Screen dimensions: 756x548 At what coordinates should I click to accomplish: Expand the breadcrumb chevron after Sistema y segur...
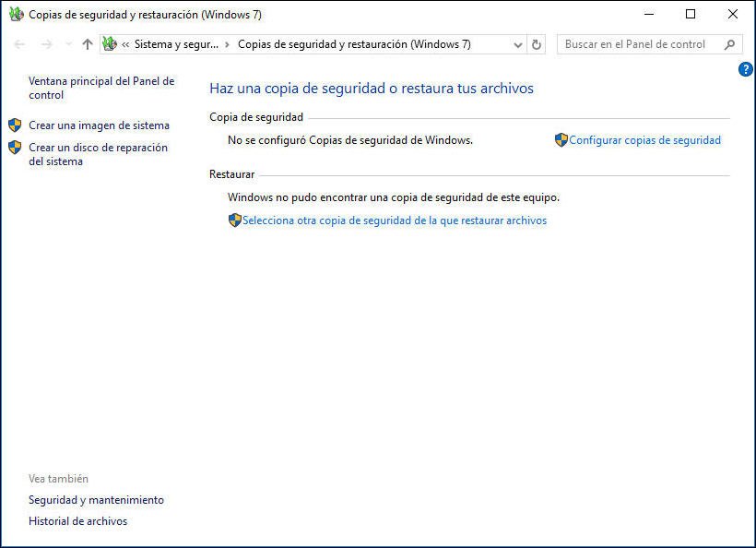pyautogui.click(x=227, y=45)
